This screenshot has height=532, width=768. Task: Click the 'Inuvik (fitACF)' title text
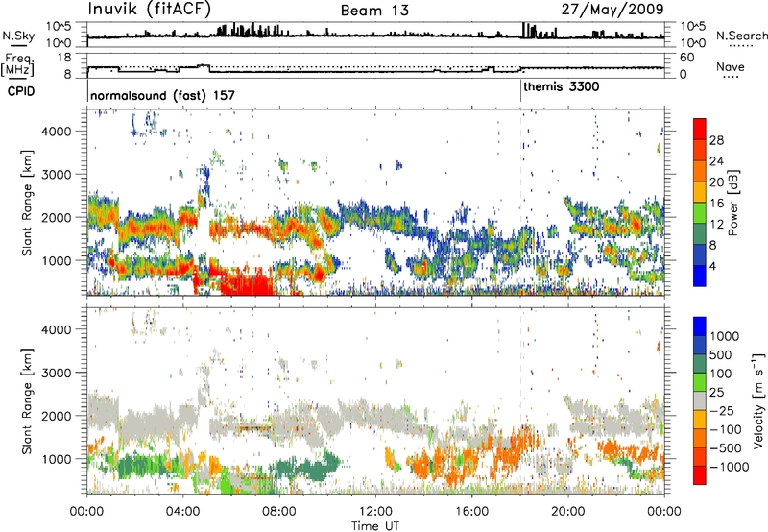pos(150,10)
